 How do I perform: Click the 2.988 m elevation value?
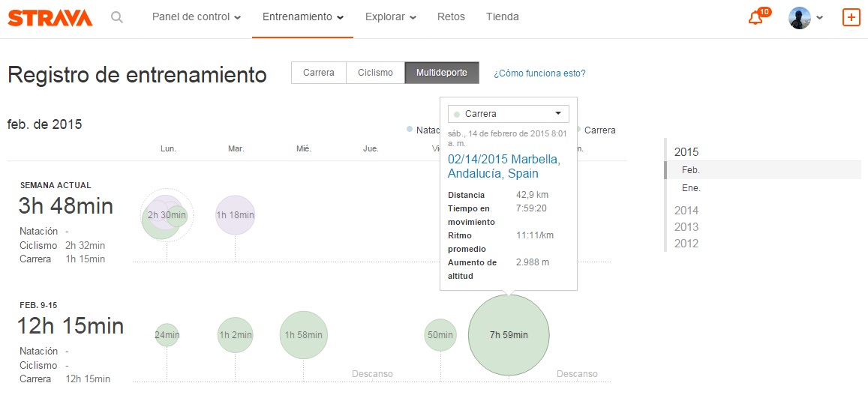[x=533, y=262]
